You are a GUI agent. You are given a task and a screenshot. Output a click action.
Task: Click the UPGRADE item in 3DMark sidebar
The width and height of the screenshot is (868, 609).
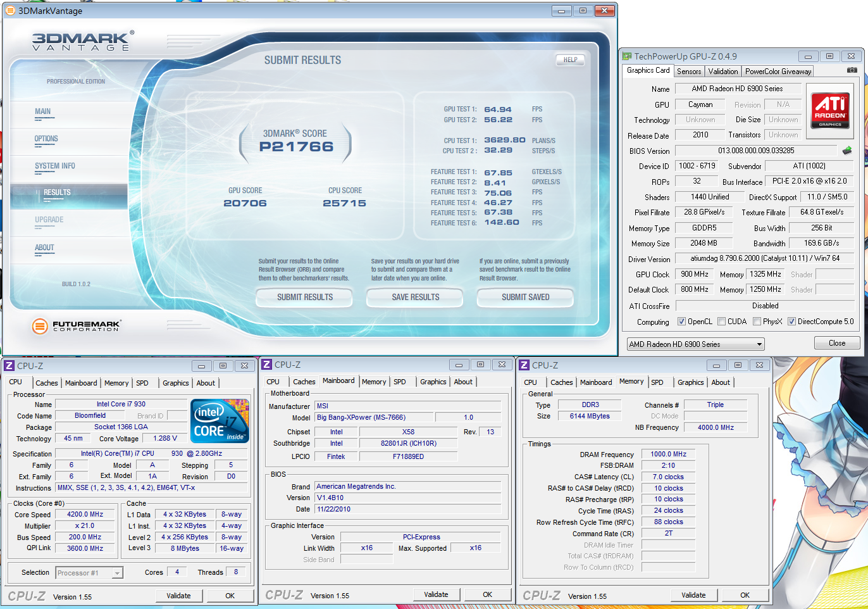[x=49, y=220]
